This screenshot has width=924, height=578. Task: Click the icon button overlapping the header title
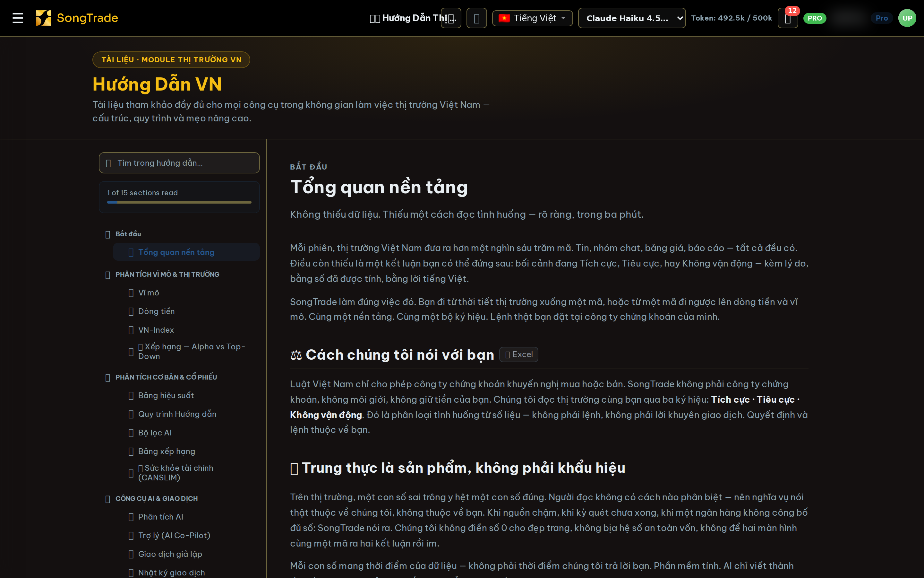(451, 18)
